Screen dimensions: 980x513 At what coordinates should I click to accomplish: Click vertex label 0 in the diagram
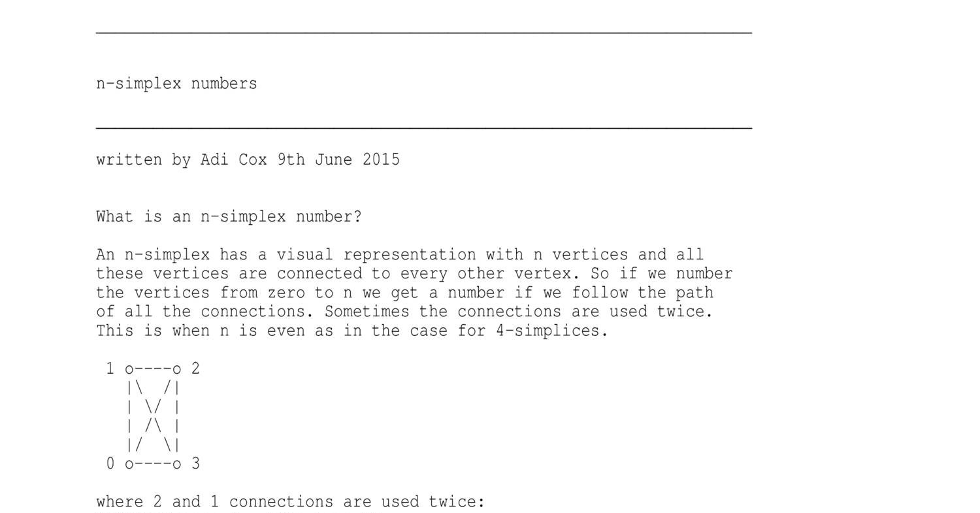(x=110, y=464)
